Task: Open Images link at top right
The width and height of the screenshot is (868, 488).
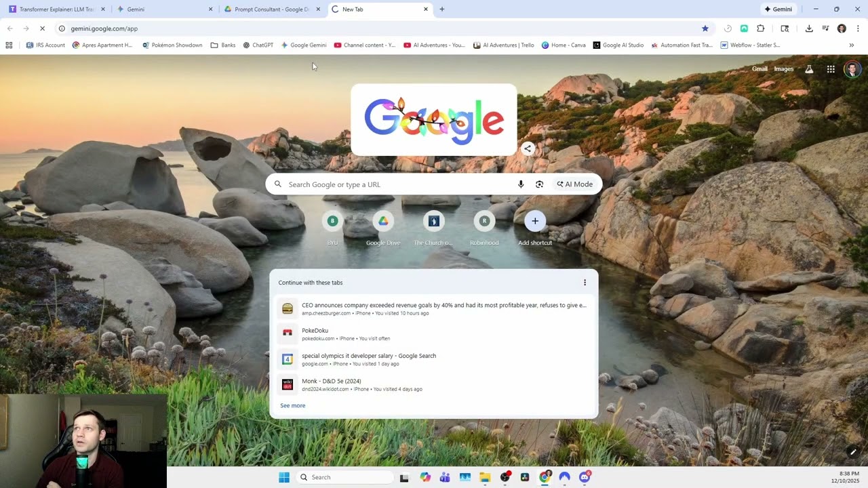Action: pyautogui.click(x=784, y=69)
